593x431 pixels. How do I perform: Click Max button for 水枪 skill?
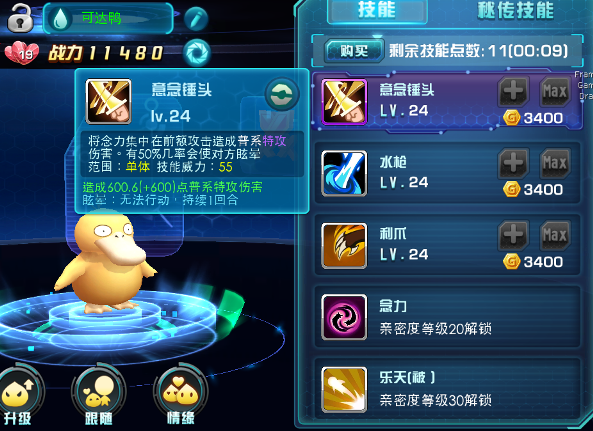(x=554, y=163)
